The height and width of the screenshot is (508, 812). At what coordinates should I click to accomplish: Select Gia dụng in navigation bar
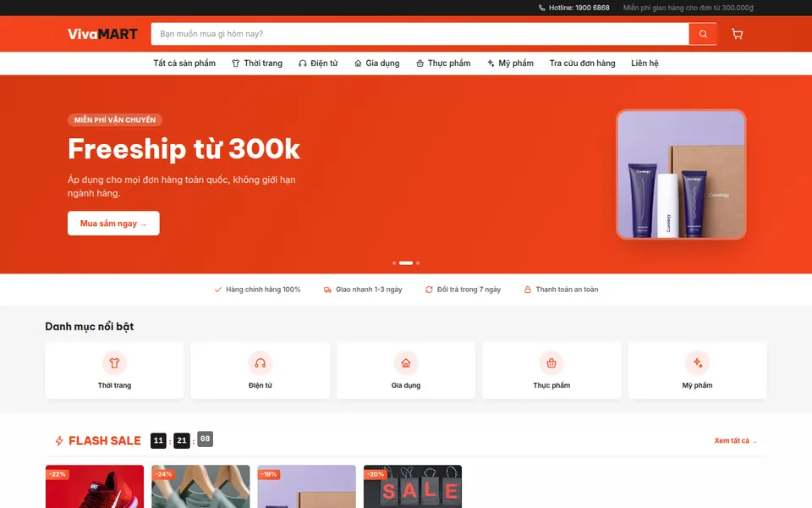point(377,63)
